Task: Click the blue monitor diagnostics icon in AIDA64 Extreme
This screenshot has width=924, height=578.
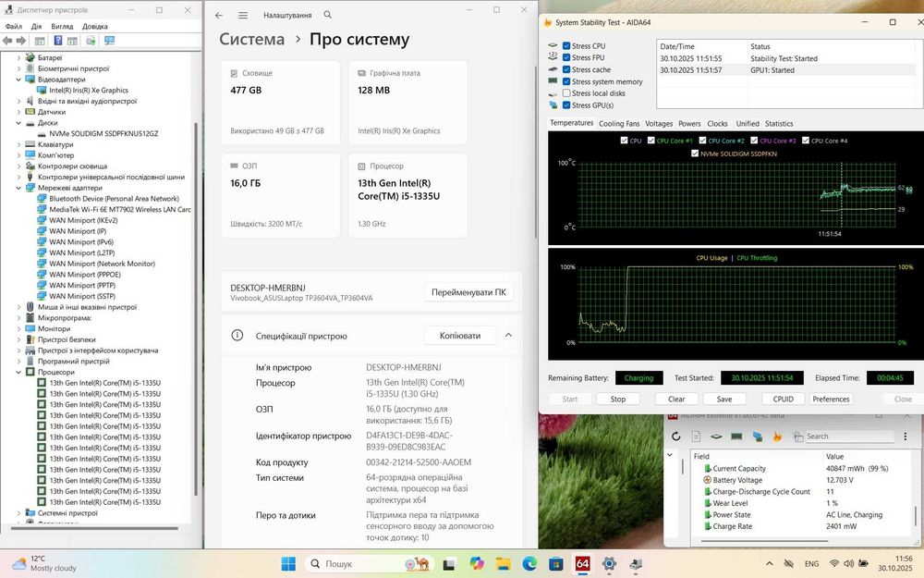Action: click(x=758, y=437)
